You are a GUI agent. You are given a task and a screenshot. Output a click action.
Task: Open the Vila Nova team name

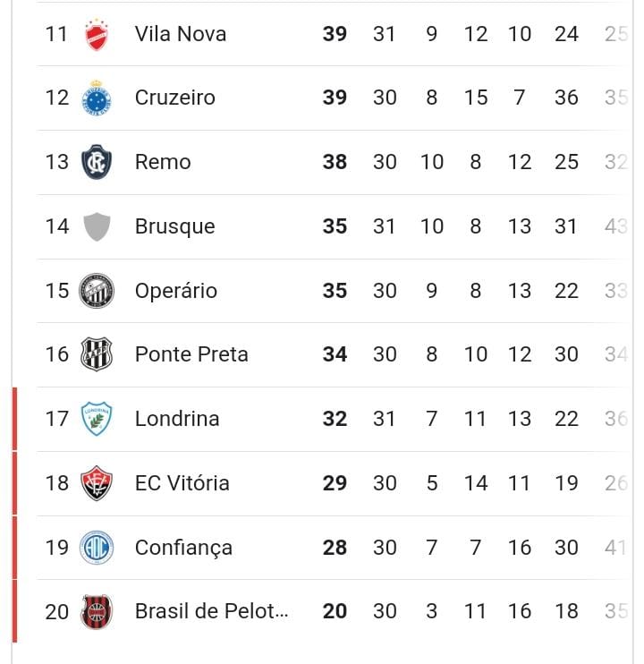(181, 34)
